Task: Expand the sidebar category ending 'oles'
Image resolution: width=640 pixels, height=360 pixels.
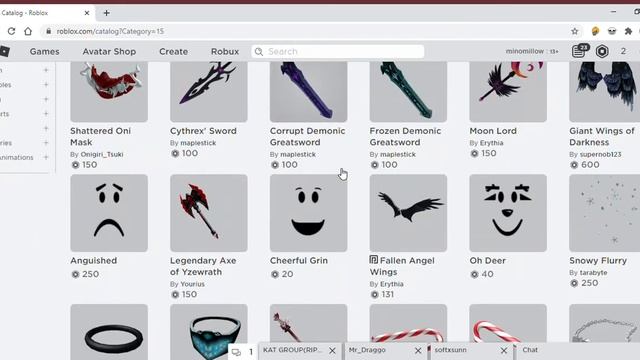Action: tap(46, 84)
